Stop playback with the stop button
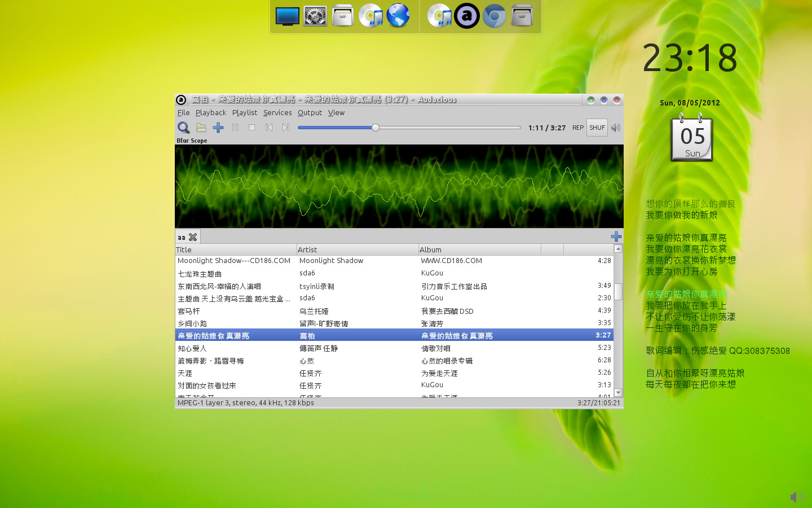Image resolution: width=812 pixels, height=508 pixels. 252,128
